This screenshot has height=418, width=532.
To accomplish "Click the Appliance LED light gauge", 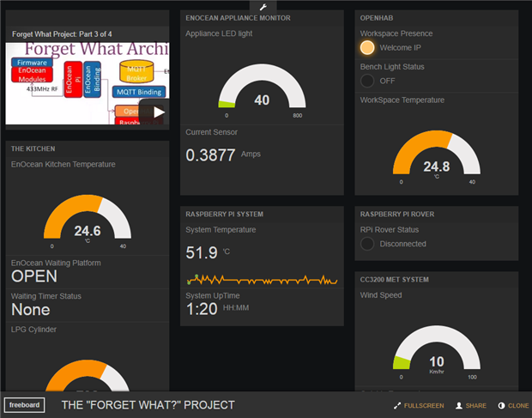I will coord(262,91).
